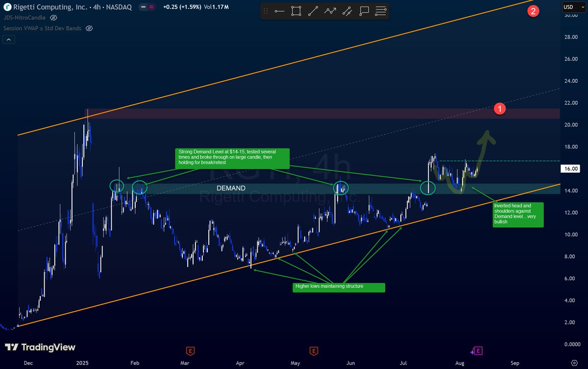Click the 16.00 current price label
The height and width of the screenshot is (369, 588).
[572, 168]
